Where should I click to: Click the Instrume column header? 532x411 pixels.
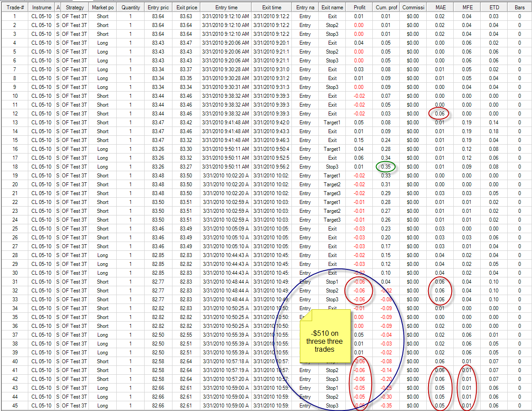[x=42, y=8]
